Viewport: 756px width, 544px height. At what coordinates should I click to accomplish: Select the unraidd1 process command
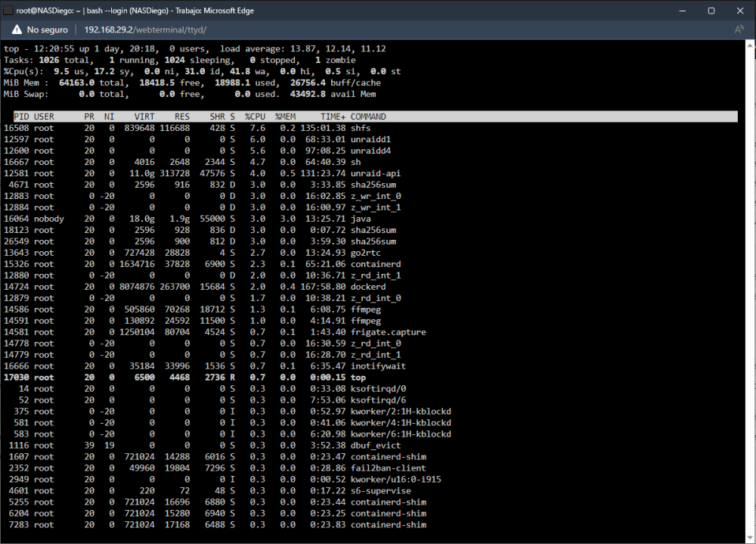(370, 139)
